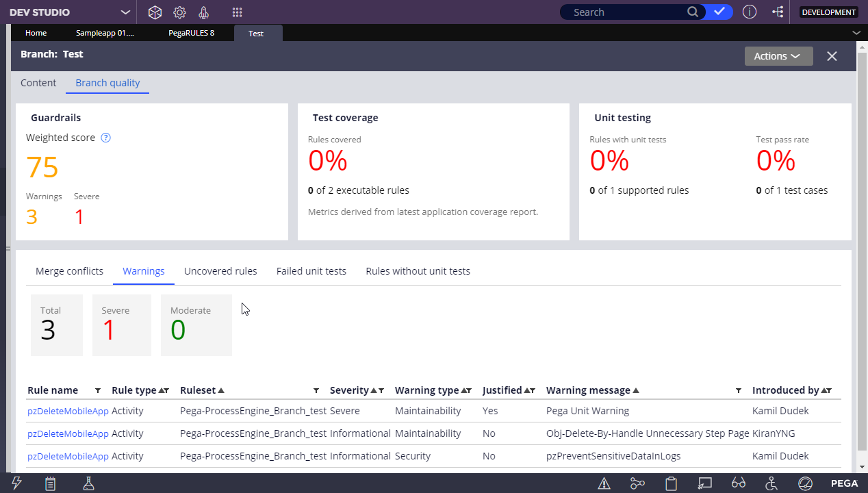Click the Search input field
Image resolution: width=868 pixels, height=493 pixels.
pos(626,12)
